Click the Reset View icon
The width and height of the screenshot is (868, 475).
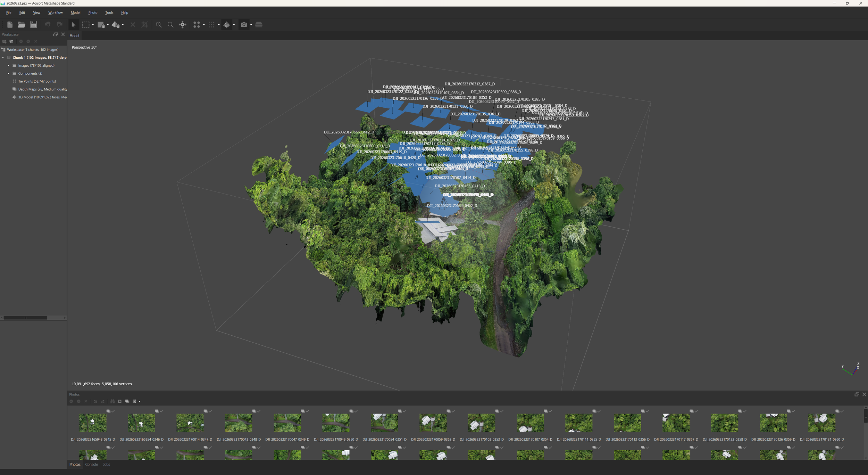[183, 25]
